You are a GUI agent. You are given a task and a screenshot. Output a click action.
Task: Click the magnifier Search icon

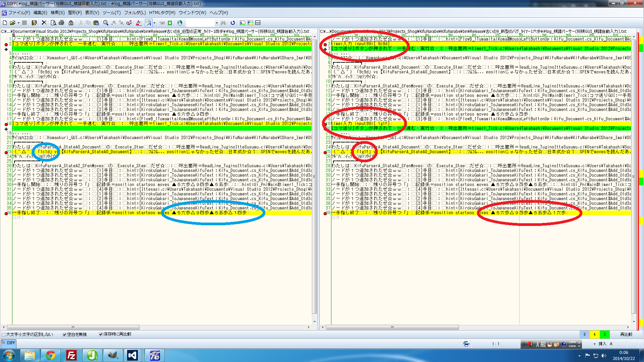(106, 23)
